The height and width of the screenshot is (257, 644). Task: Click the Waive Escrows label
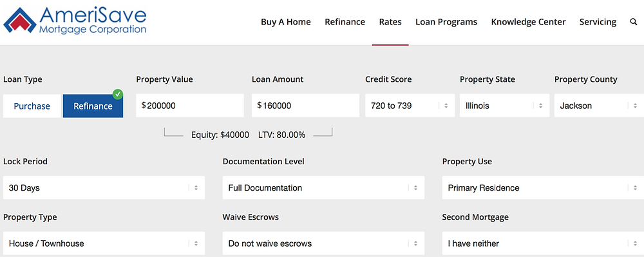[x=251, y=217]
